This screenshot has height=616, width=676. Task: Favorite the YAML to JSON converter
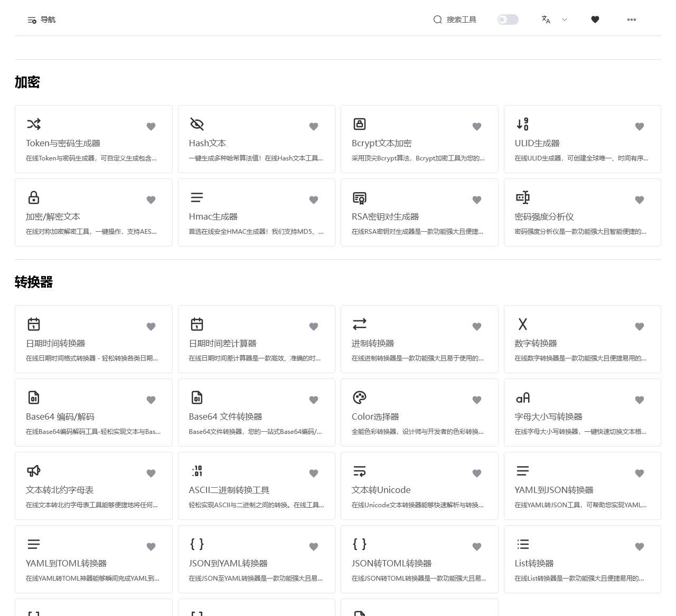[x=639, y=473]
